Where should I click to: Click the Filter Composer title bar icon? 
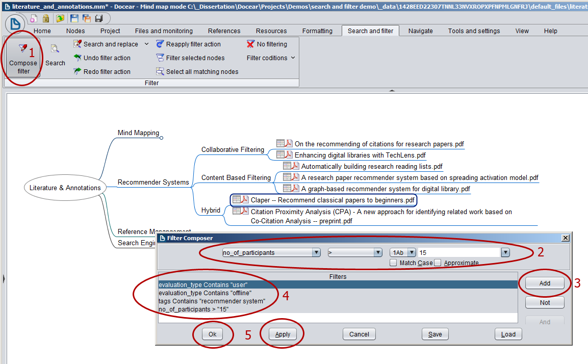162,238
